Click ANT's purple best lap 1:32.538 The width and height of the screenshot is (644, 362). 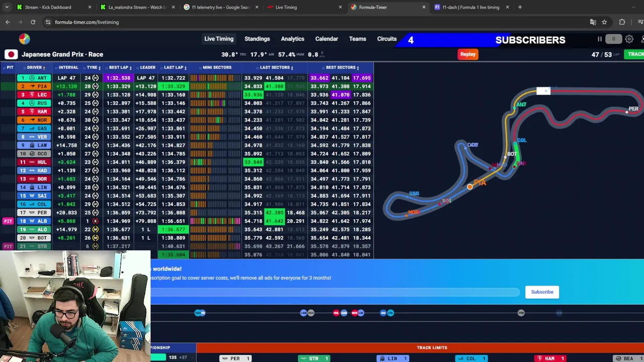pyautogui.click(x=118, y=78)
